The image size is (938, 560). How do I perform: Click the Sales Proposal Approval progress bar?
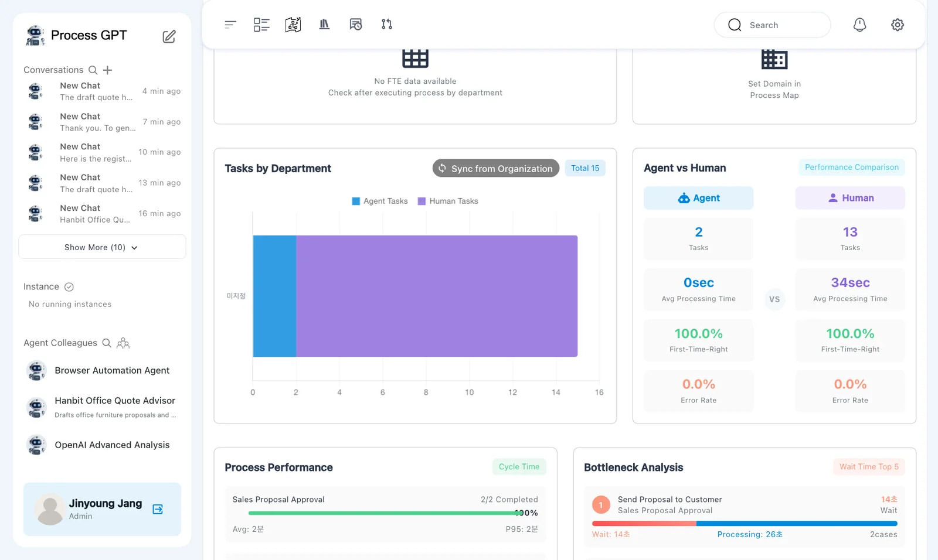385,513
